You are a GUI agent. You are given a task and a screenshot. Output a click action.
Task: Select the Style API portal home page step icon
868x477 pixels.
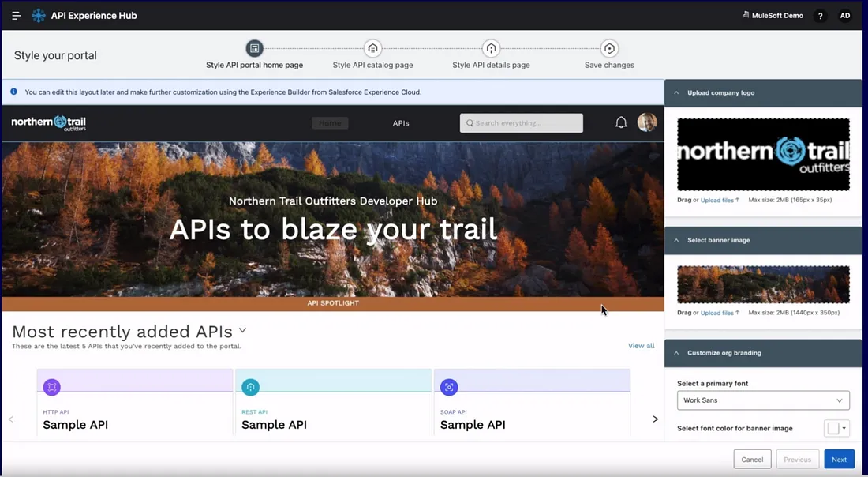[254, 48]
